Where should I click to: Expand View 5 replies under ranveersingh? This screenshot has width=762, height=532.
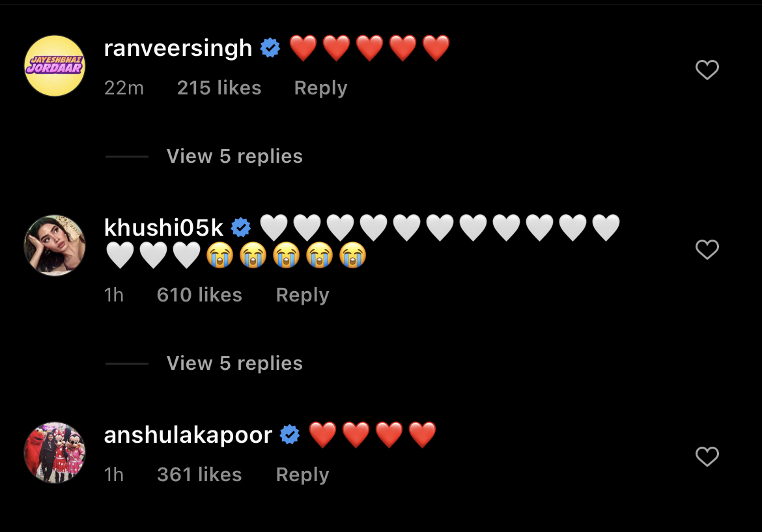[x=234, y=156]
